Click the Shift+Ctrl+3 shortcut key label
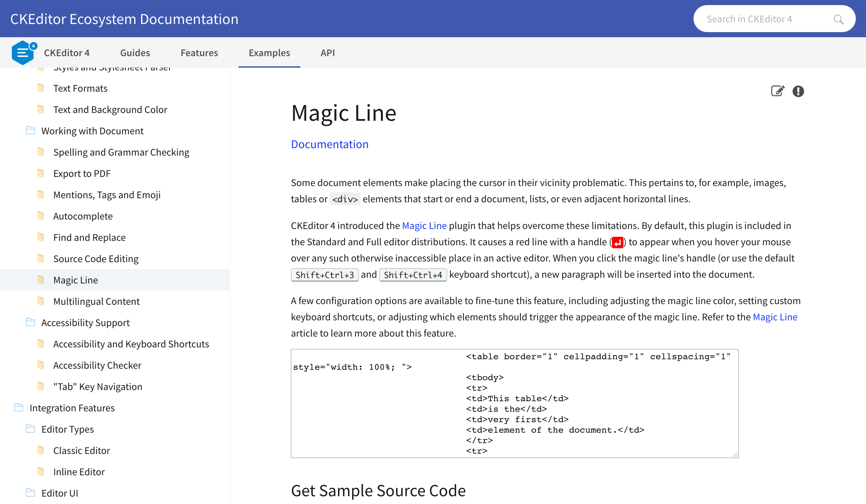 click(x=325, y=275)
